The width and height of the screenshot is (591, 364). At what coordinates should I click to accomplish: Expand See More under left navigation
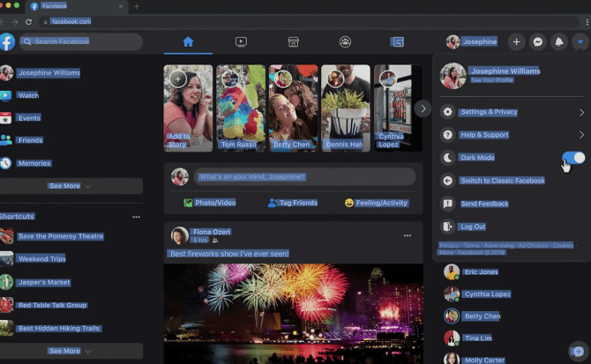point(71,186)
